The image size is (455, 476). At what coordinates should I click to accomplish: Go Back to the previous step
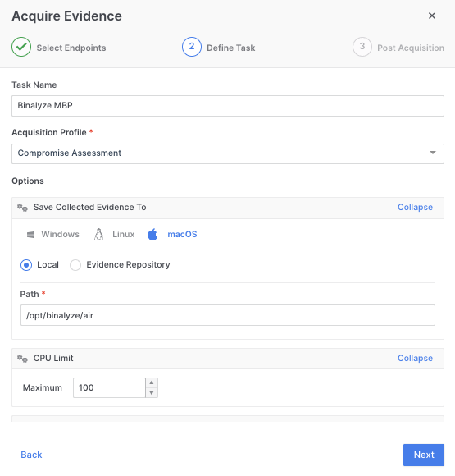[31, 455]
